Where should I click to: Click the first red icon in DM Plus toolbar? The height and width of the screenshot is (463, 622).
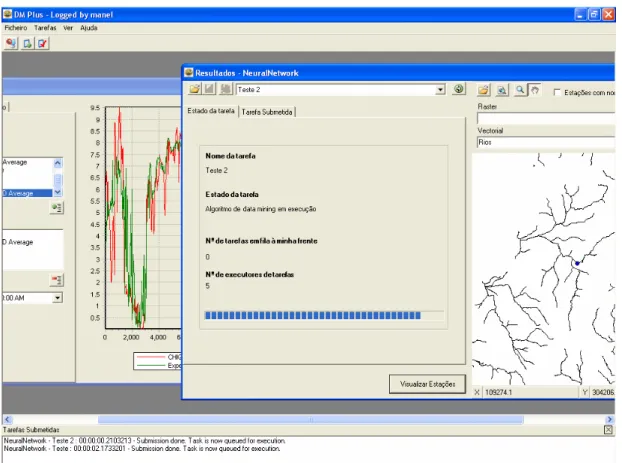coord(11,43)
